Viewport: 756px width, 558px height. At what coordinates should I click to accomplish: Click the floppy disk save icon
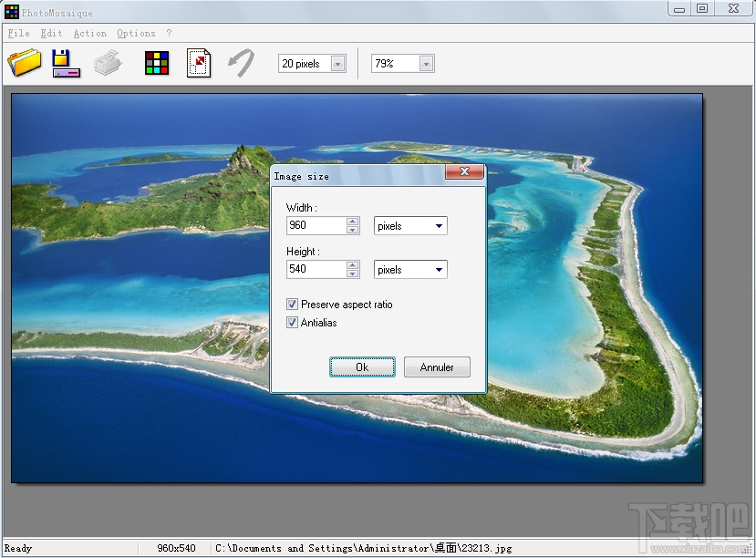tap(65, 63)
